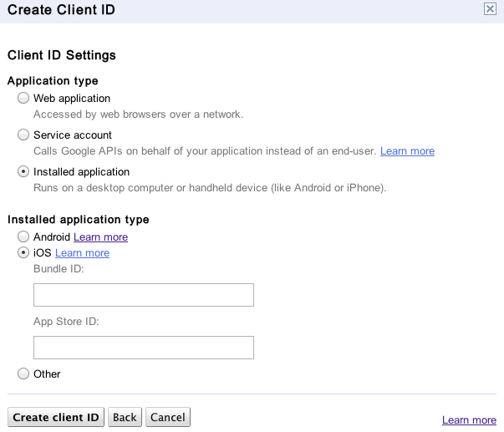Click the 'Client ID Settings' heading
Image resolution: width=504 pixels, height=432 pixels.
click(x=62, y=55)
